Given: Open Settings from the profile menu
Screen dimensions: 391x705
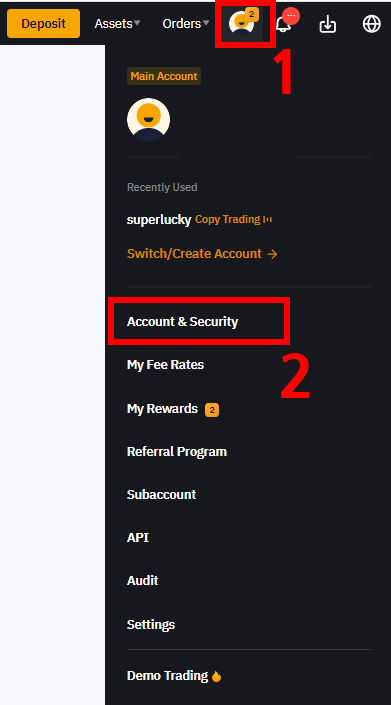Looking at the screenshot, I should [151, 625].
